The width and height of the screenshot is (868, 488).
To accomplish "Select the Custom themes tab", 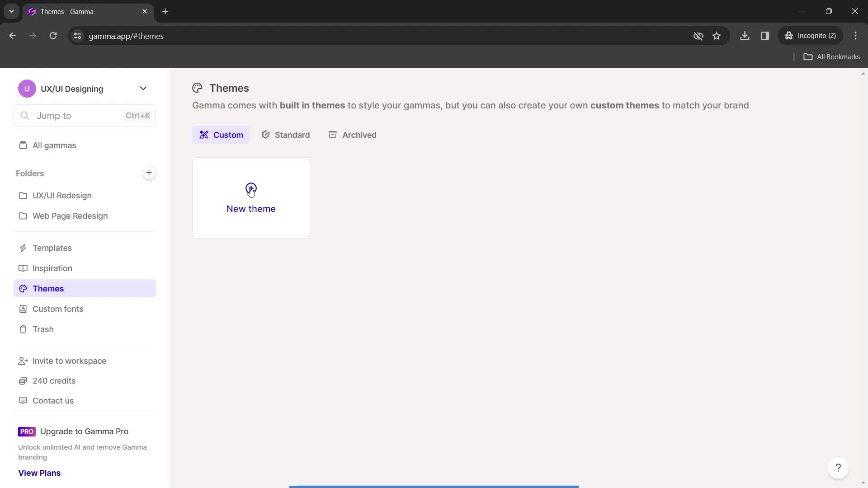I will 221,135.
